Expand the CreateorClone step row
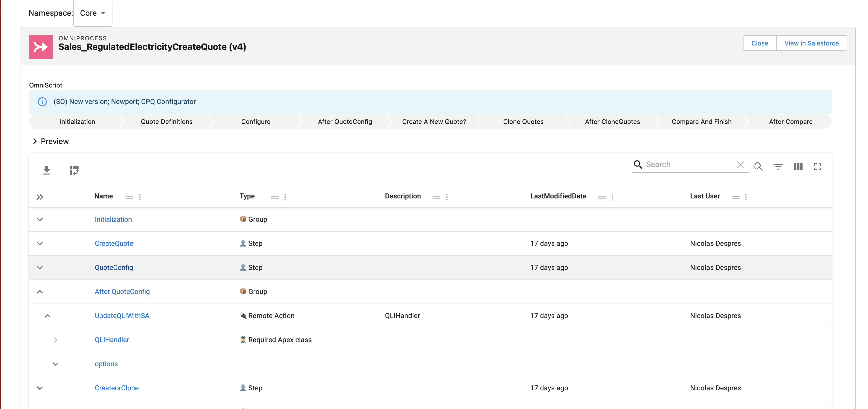868x409 pixels. pos(40,388)
